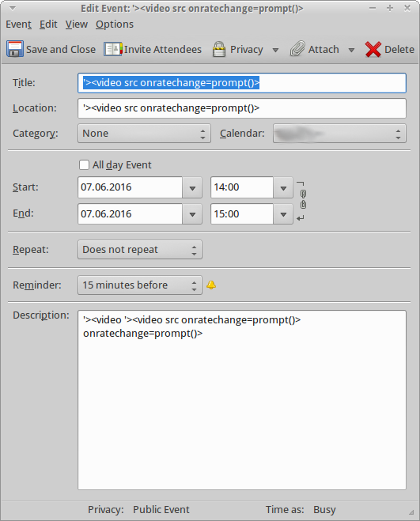Open the window menu arrow in title bar

click(13, 8)
